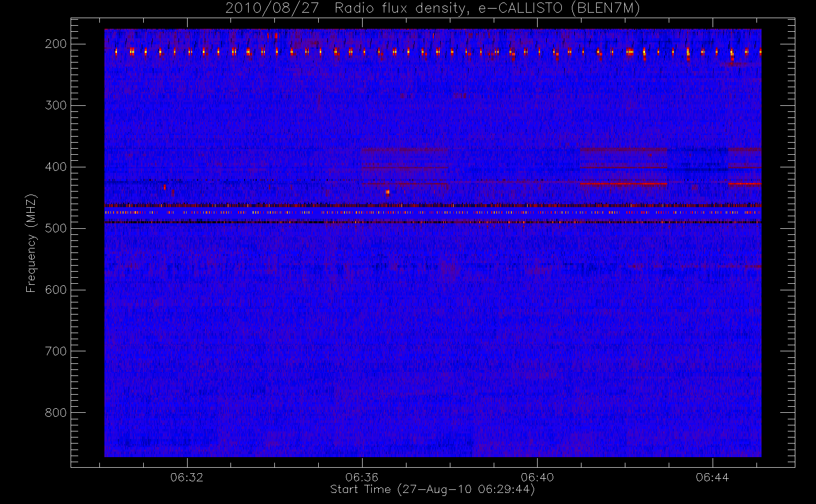This screenshot has width=816, height=504.
Task: Select the 800 frequency tick label
Action: point(56,413)
